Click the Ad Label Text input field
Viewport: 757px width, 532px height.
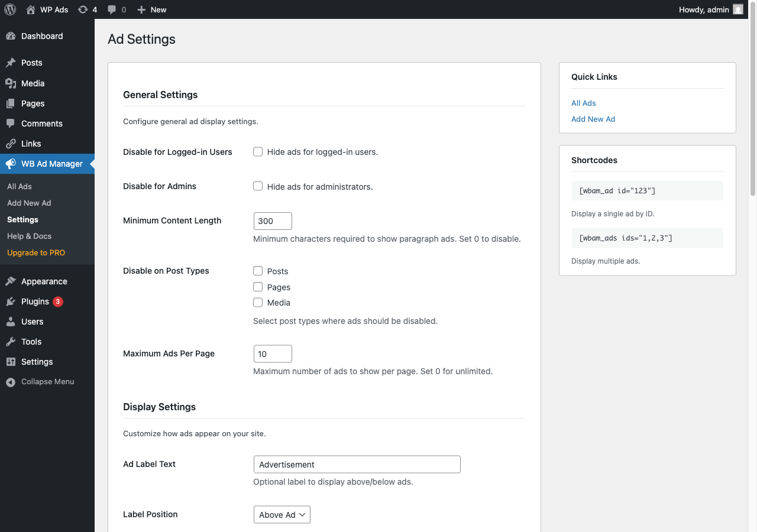[x=357, y=464]
